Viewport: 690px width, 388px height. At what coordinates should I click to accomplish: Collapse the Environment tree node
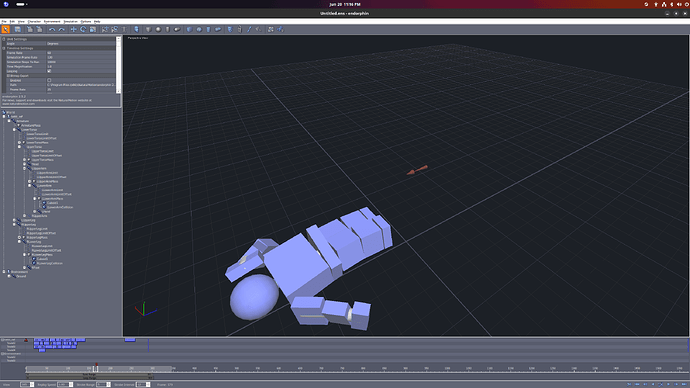coord(4,271)
